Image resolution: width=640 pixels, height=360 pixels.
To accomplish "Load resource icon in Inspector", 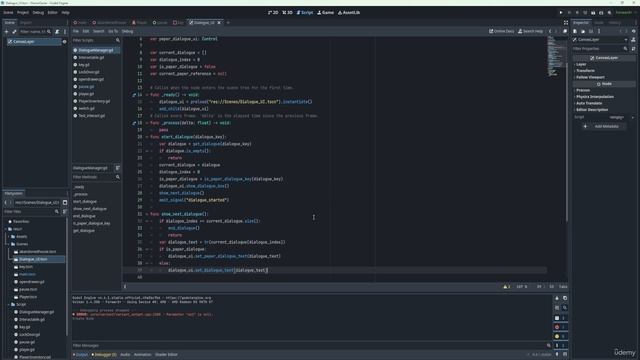I will 583,31.
